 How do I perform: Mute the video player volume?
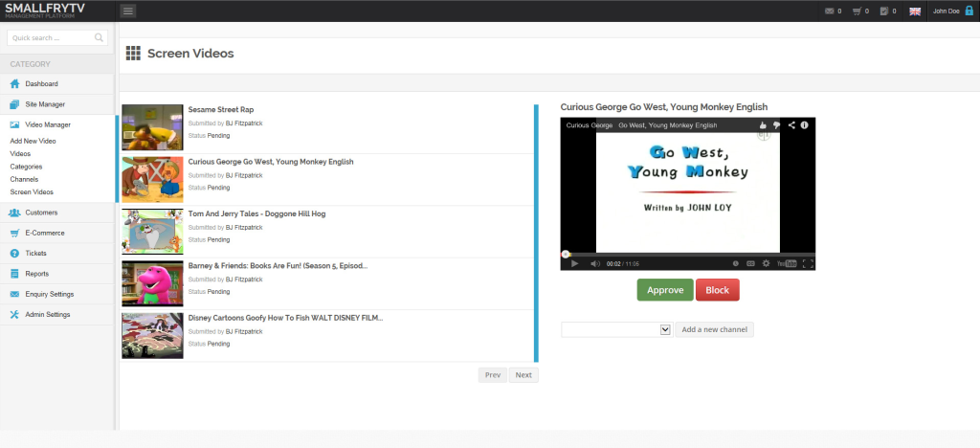pyautogui.click(x=595, y=263)
